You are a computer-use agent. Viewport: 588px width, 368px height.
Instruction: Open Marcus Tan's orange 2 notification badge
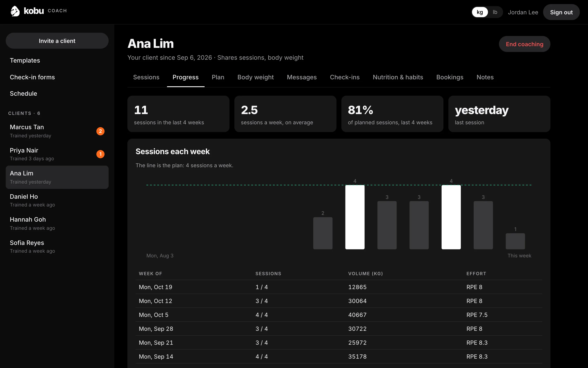pos(100,131)
